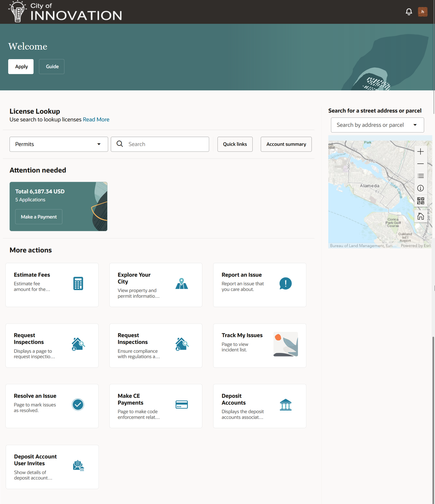Open the Quick links menu
The image size is (435, 504).
(235, 144)
